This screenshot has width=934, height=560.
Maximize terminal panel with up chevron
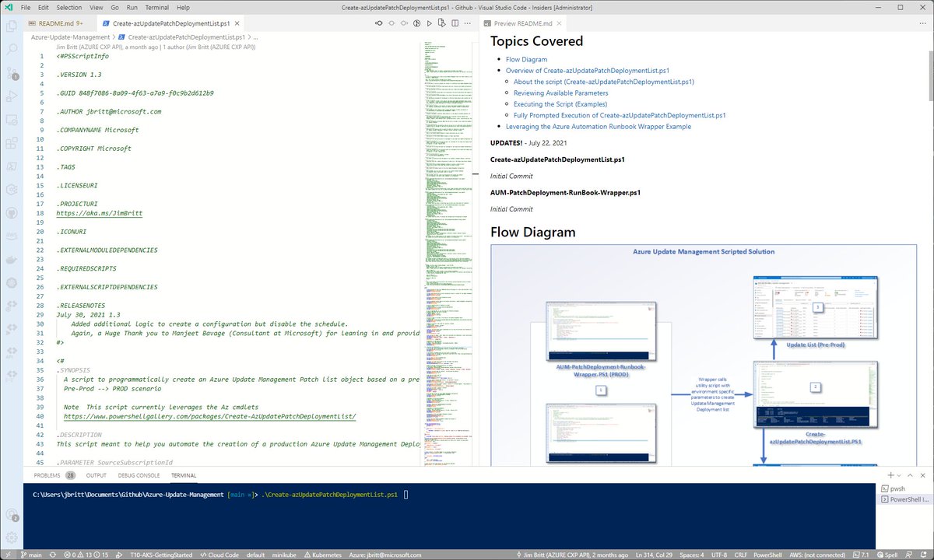coord(911,475)
